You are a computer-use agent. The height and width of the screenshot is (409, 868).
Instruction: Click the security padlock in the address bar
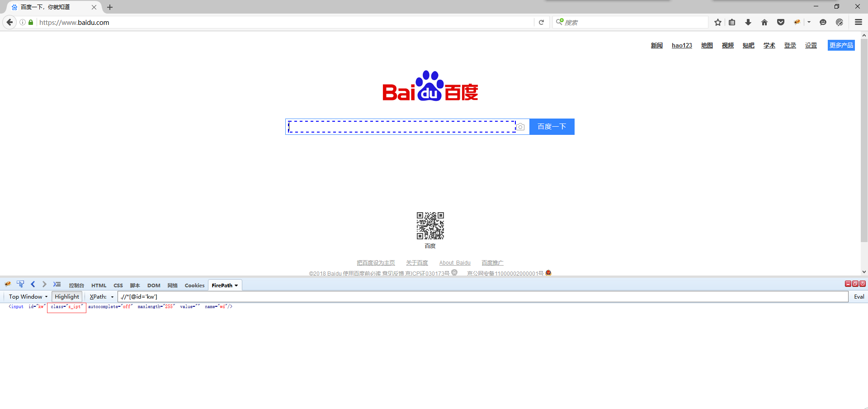pos(30,22)
